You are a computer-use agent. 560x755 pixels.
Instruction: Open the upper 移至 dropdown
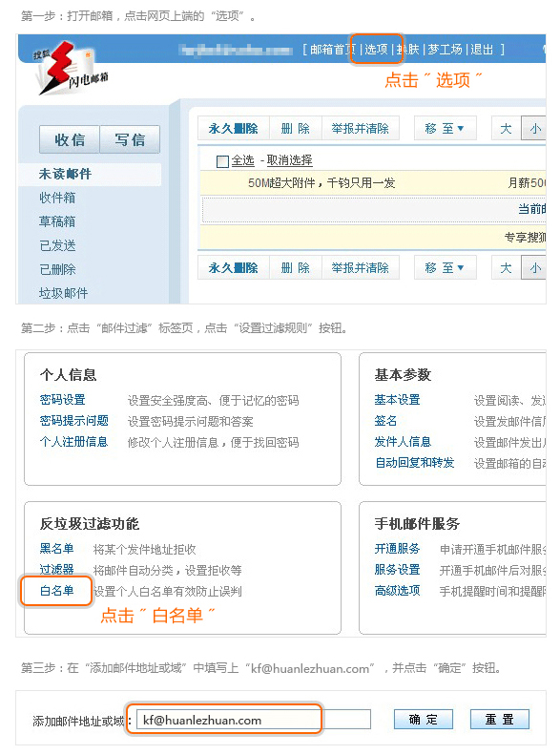[445, 129]
